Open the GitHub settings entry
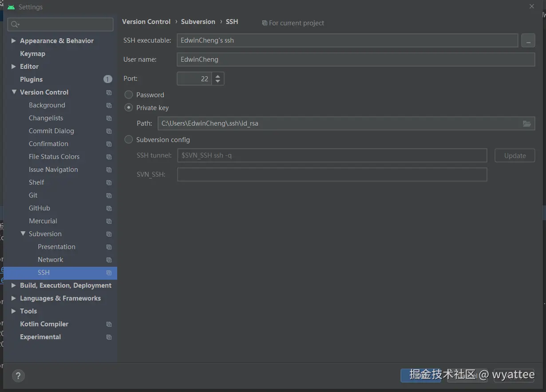Image resolution: width=546 pixels, height=392 pixels. [40, 208]
